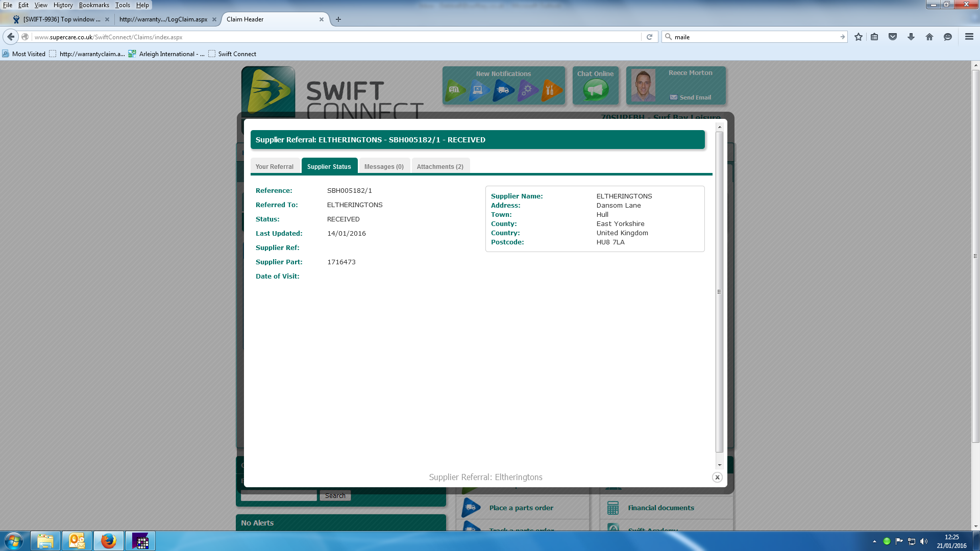Viewport: 980px width, 551px height.
Task: Click the Financial documents link
Action: tap(660, 508)
